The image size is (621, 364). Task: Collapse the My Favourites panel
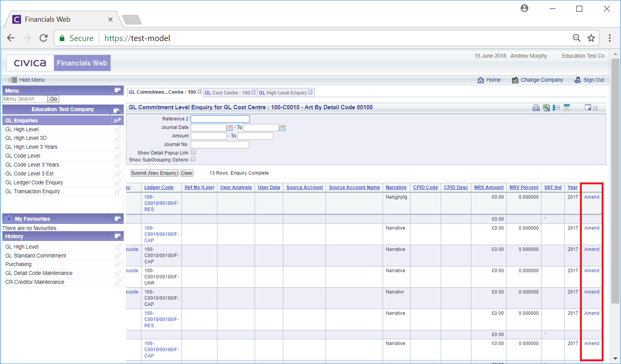pos(117,219)
